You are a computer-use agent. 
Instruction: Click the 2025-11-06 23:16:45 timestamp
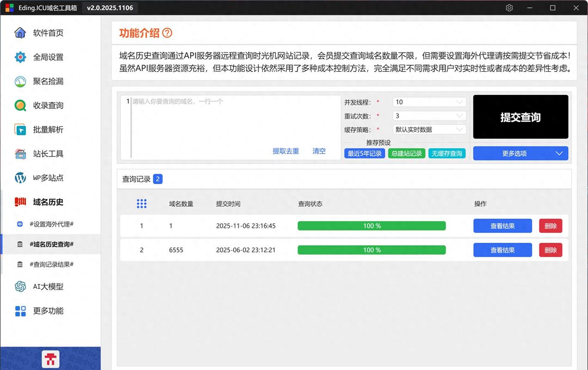click(246, 226)
